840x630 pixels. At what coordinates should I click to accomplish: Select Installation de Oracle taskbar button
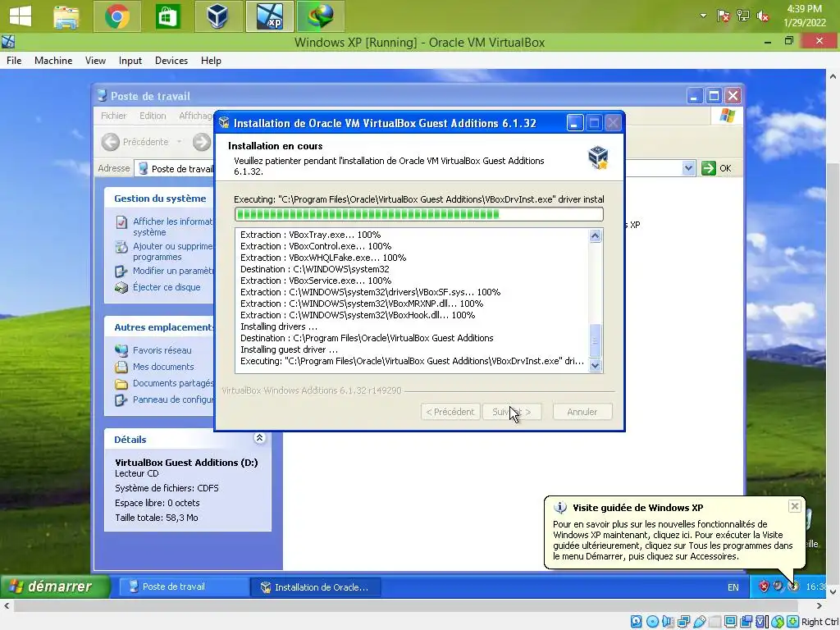click(x=316, y=587)
